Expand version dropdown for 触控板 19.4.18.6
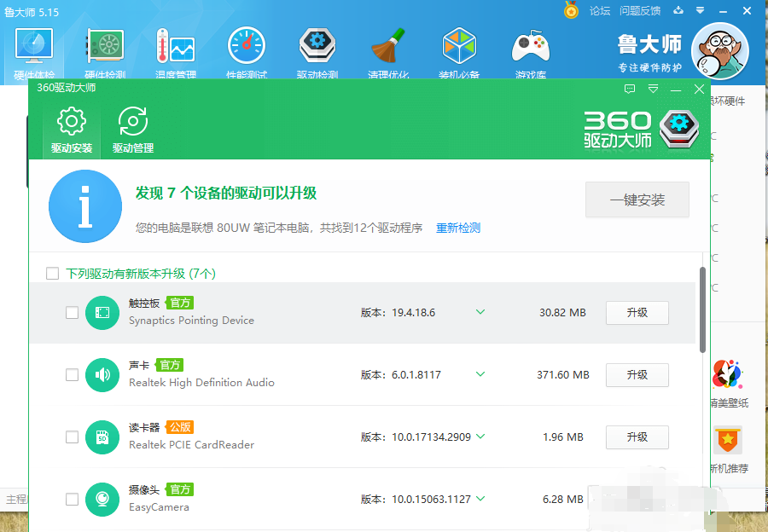The height and width of the screenshot is (532, 768). (480, 312)
